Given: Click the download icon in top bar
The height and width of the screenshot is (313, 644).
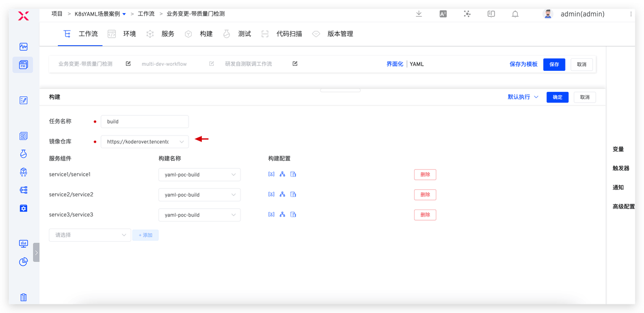Looking at the screenshot, I should tap(419, 14).
